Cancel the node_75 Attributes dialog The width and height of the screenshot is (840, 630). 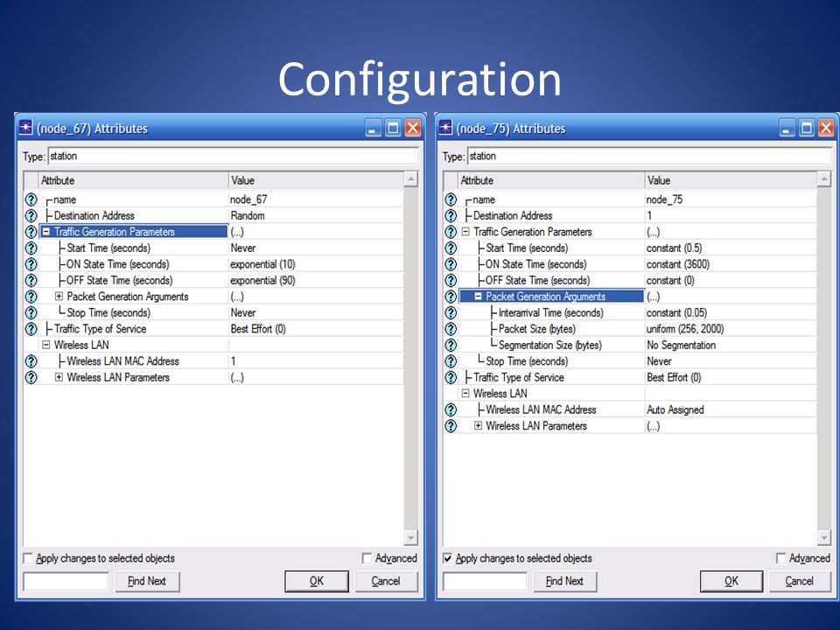799,581
